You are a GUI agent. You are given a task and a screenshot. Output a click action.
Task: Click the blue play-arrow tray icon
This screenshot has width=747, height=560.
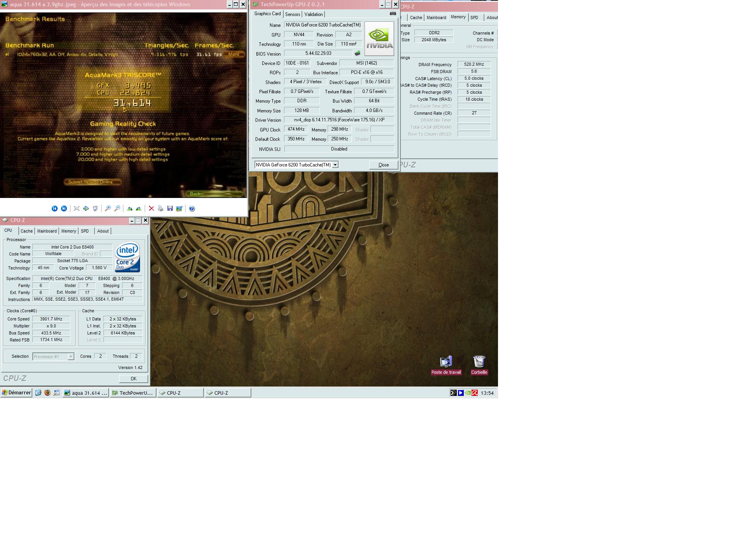tap(461, 393)
